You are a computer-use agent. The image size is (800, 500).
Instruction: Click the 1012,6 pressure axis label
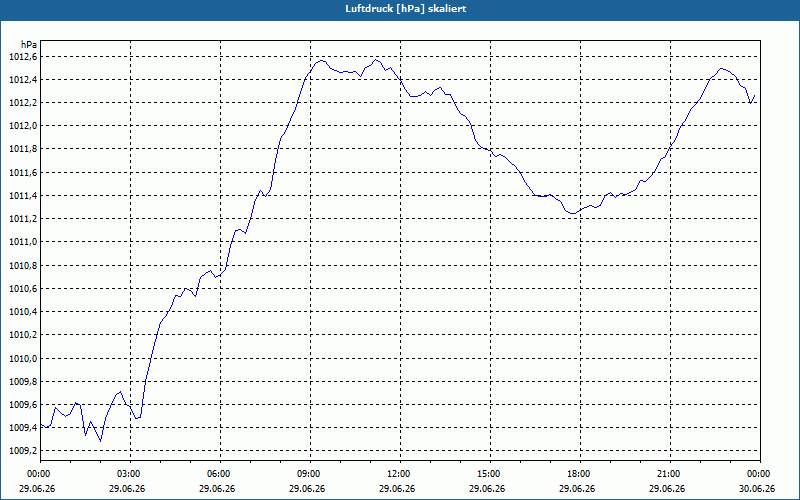(x=23, y=56)
